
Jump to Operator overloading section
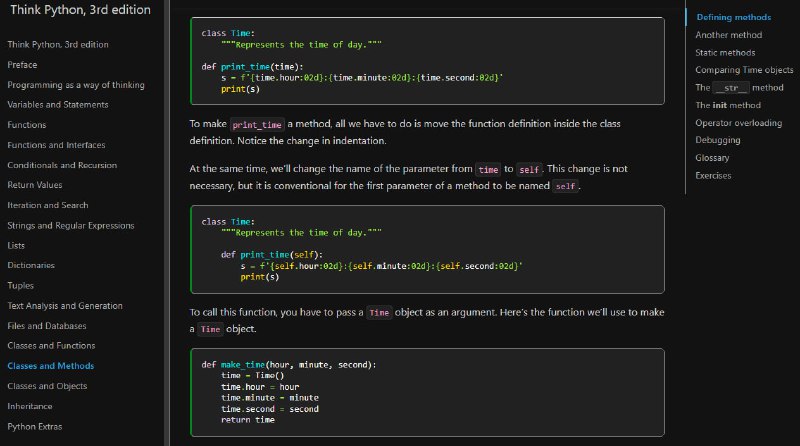[738, 123]
